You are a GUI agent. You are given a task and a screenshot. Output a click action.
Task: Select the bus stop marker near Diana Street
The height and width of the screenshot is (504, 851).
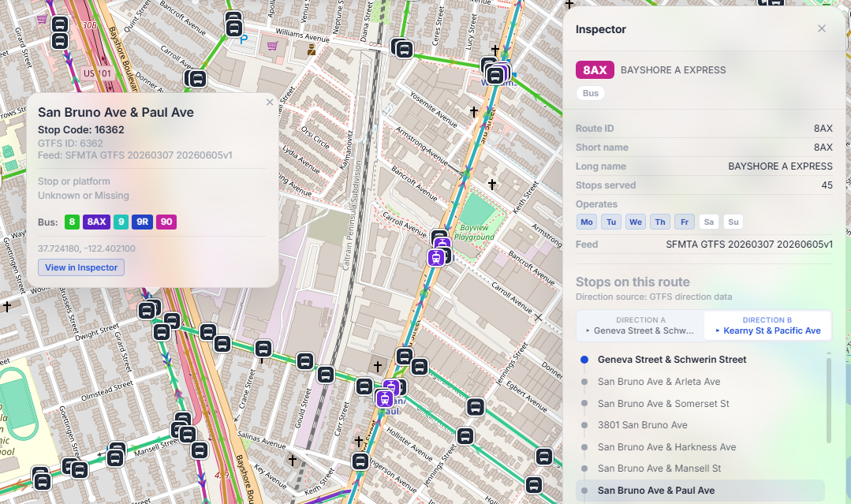tap(405, 50)
